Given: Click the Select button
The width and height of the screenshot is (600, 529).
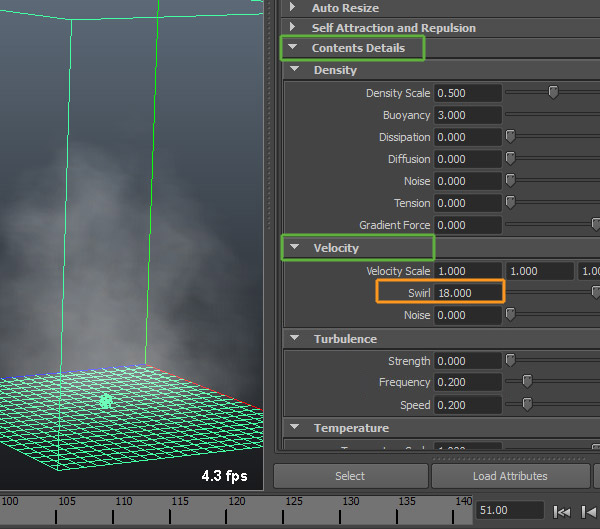Looking at the screenshot, I should [351, 476].
